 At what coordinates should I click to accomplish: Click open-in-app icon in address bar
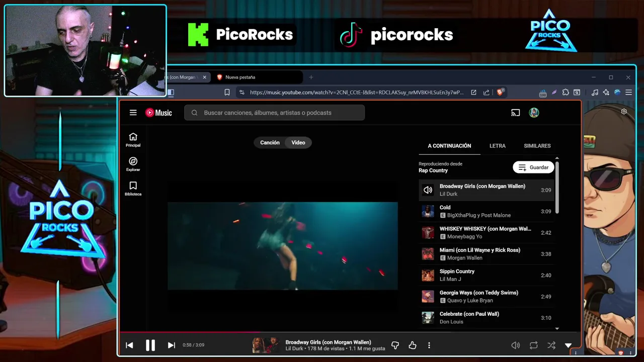[x=473, y=93]
